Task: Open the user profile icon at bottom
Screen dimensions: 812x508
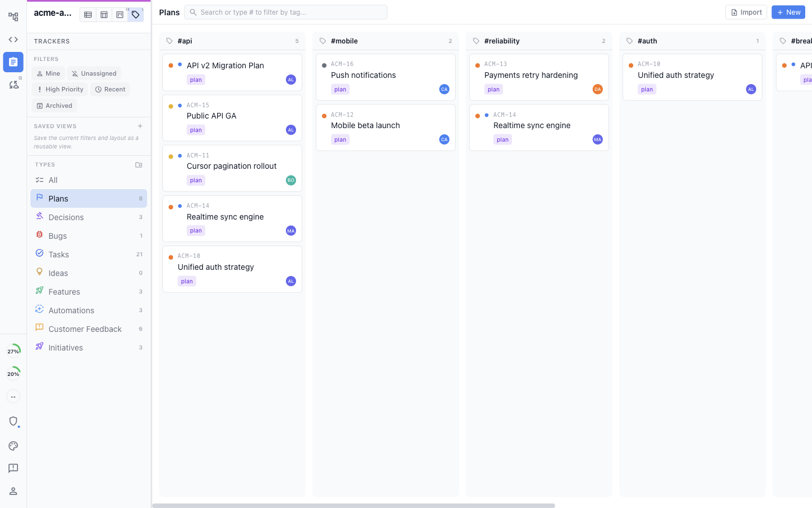Action: [13, 491]
